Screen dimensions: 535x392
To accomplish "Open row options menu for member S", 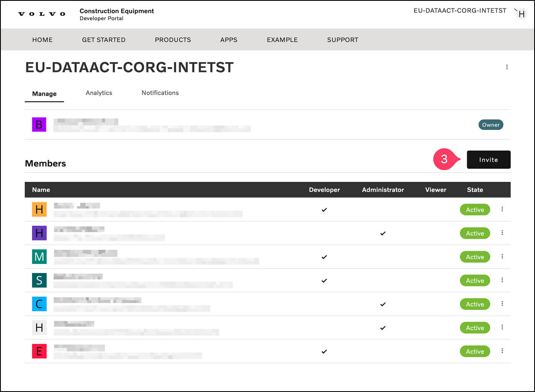I will (x=502, y=280).
